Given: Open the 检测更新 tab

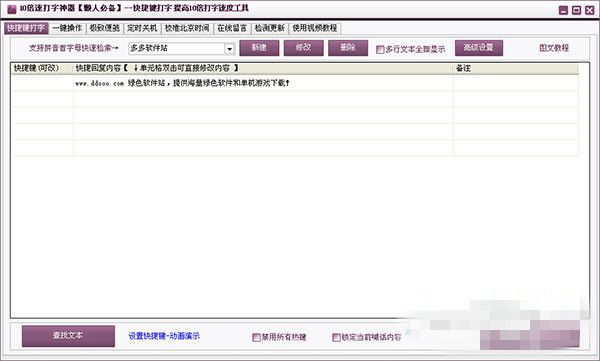Looking at the screenshot, I should (x=270, y=28).
